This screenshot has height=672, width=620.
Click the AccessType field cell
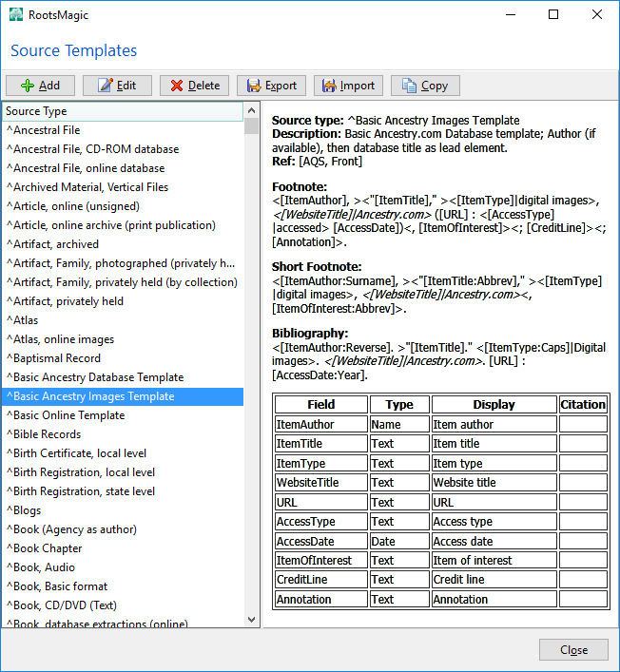(321, 521)
